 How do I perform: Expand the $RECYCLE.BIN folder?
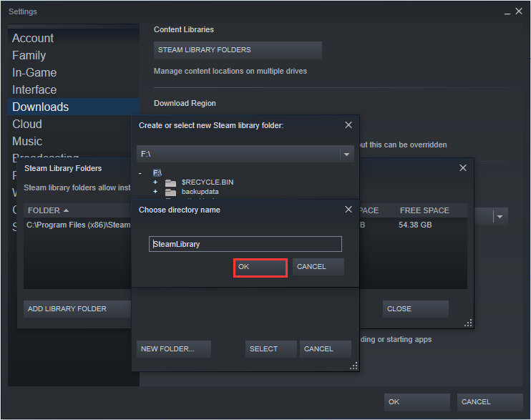click(x=155, y=182)
